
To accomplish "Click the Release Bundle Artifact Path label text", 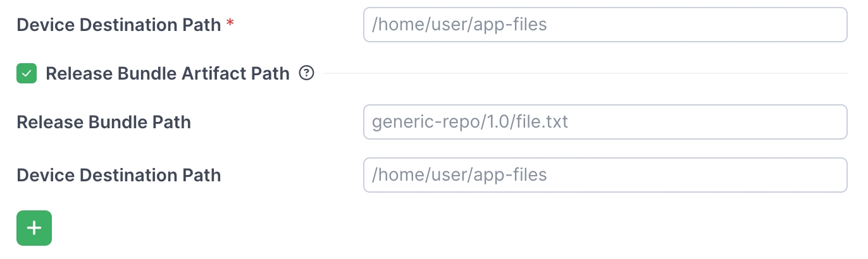I will (168, 74).
